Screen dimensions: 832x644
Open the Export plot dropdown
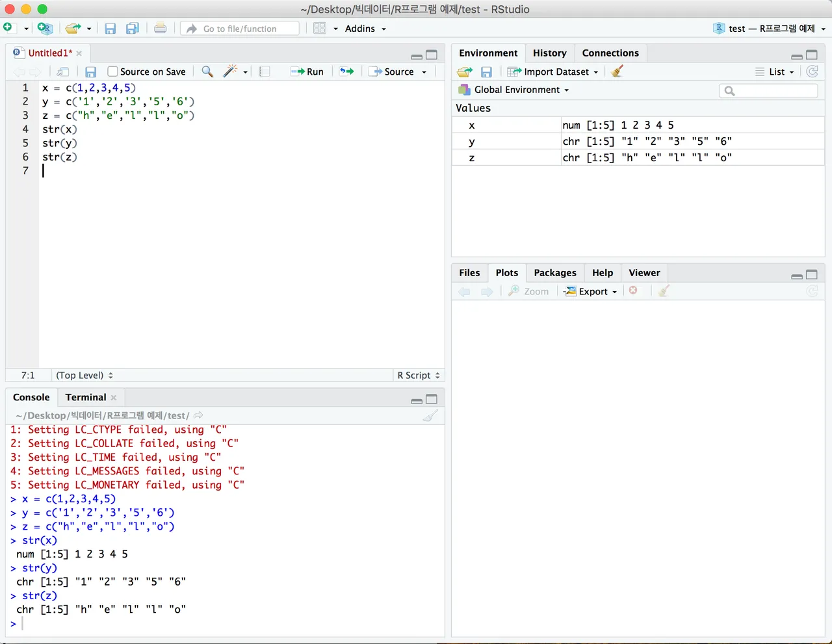(590, 291)
